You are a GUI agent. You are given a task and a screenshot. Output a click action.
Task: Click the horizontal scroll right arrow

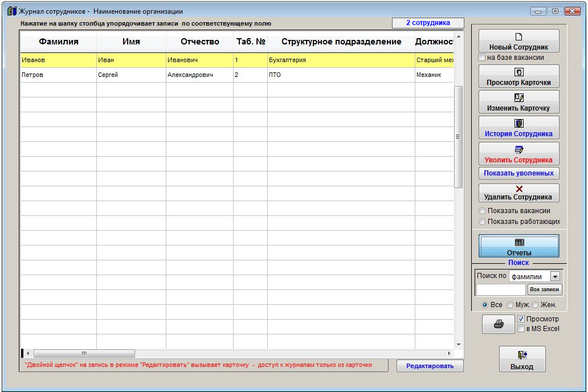click(x=449, y=353)
